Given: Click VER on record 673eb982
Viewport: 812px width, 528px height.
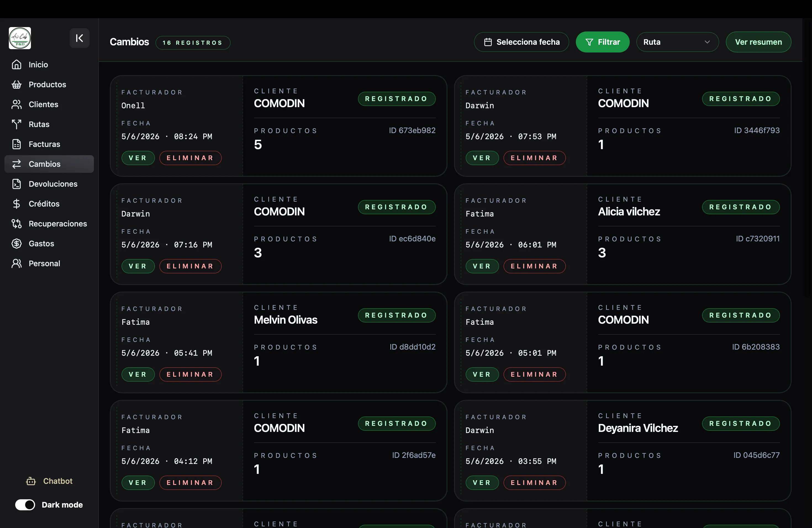Looking at the screenshot, I should (138, 158).
